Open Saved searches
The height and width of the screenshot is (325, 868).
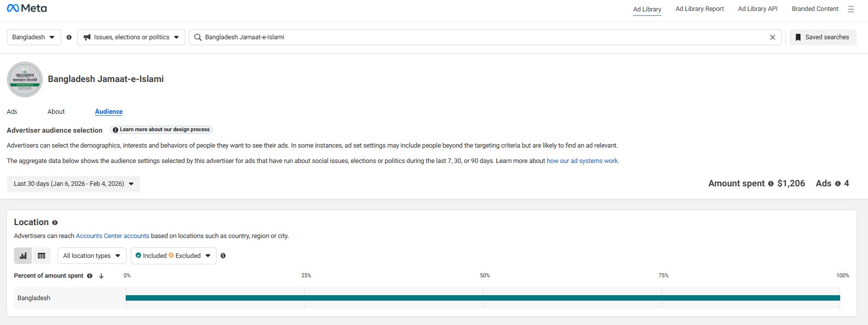coord(822,37)
